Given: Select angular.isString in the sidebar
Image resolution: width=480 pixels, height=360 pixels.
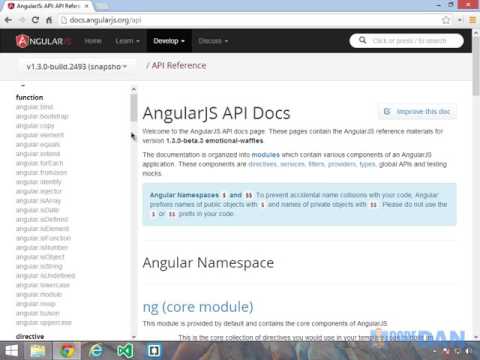Looking at the screenshot, I should pos(39,266).
